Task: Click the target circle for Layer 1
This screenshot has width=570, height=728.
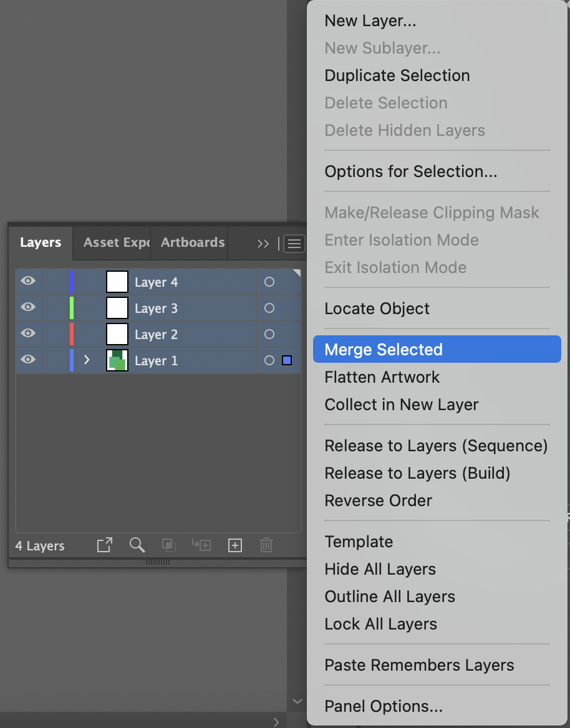Action: 269,360
